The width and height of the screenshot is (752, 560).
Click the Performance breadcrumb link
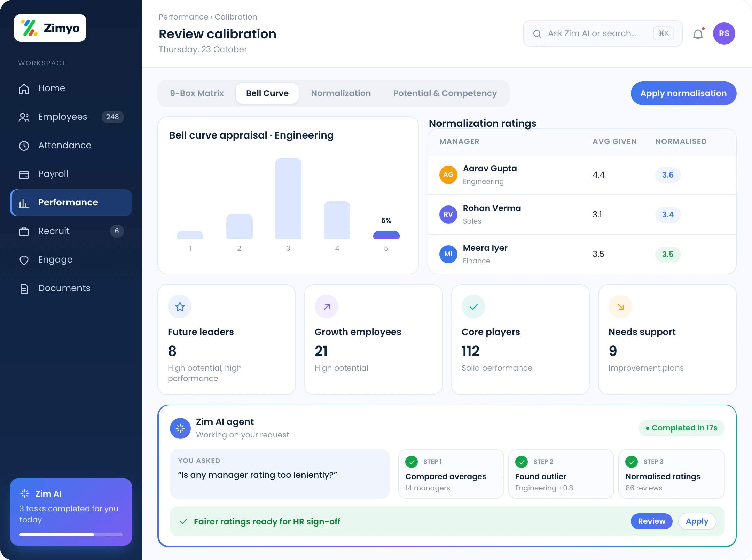(x=183, y=17)
